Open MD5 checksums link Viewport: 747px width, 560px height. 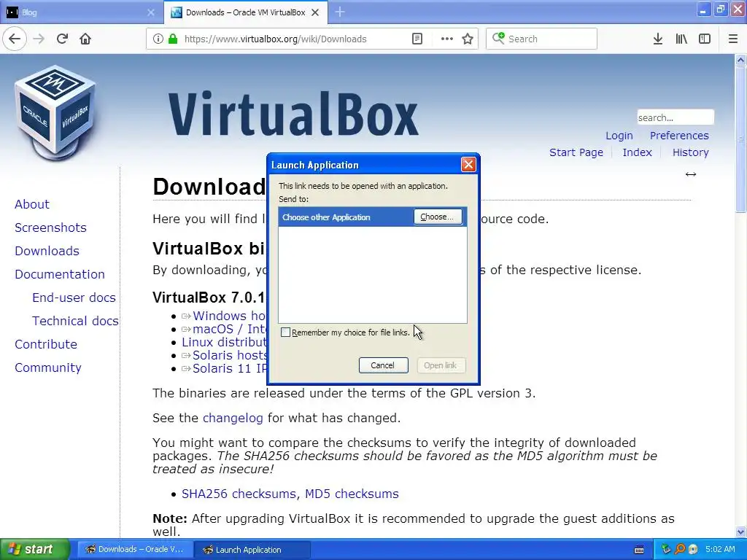tap(352, 494)
